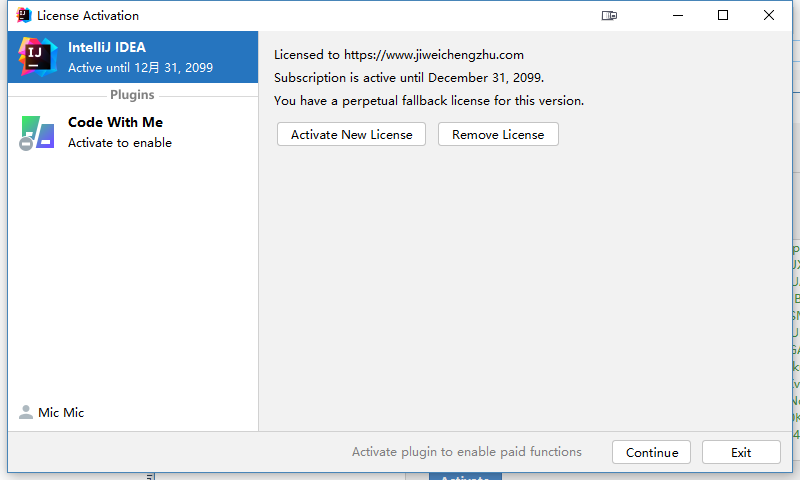Screen dimensions: 800x480
Task: Click Continue to proceed
Action: tap(652, 452)
